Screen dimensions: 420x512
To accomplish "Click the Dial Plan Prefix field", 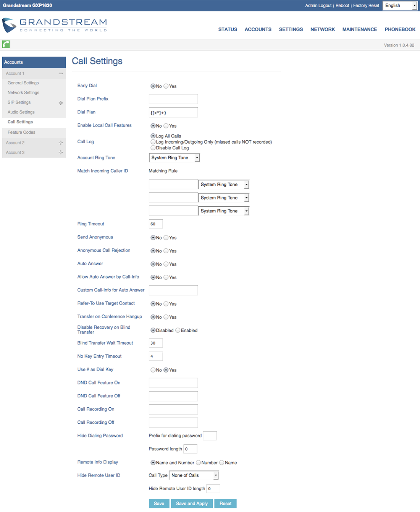I will (173, 99).
